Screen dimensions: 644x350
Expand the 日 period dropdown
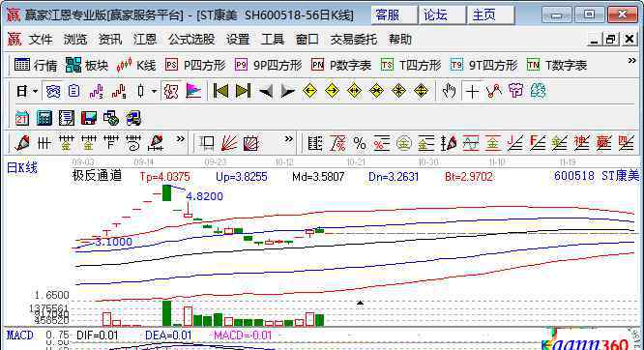(x=35, y=91)
